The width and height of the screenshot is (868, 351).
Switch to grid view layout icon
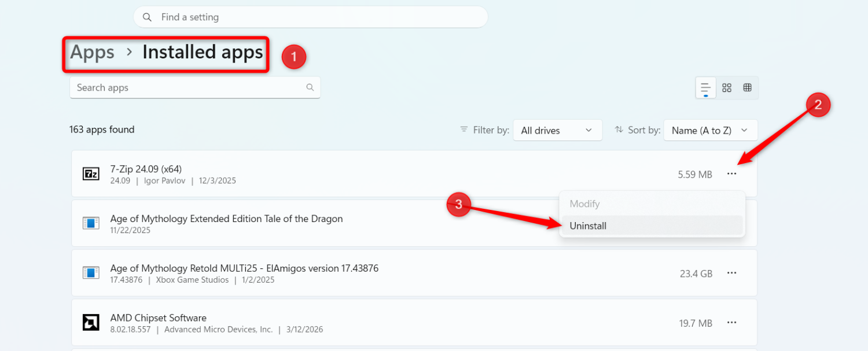[727, 88]
